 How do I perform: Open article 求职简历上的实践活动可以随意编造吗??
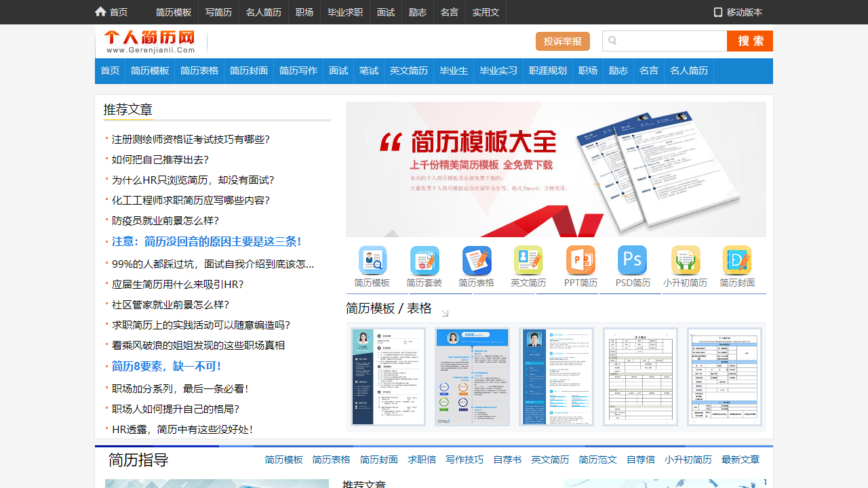click(x=201, y=325)
